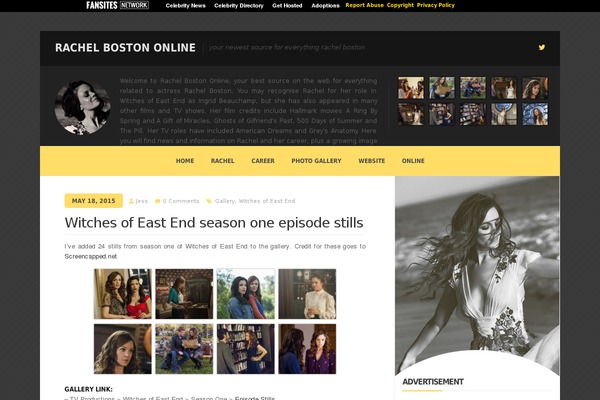The height and width of the screenshot is (400, 600).
Task: Open third header thumbnail in bottom row
Action: click(x=473, y=114)
